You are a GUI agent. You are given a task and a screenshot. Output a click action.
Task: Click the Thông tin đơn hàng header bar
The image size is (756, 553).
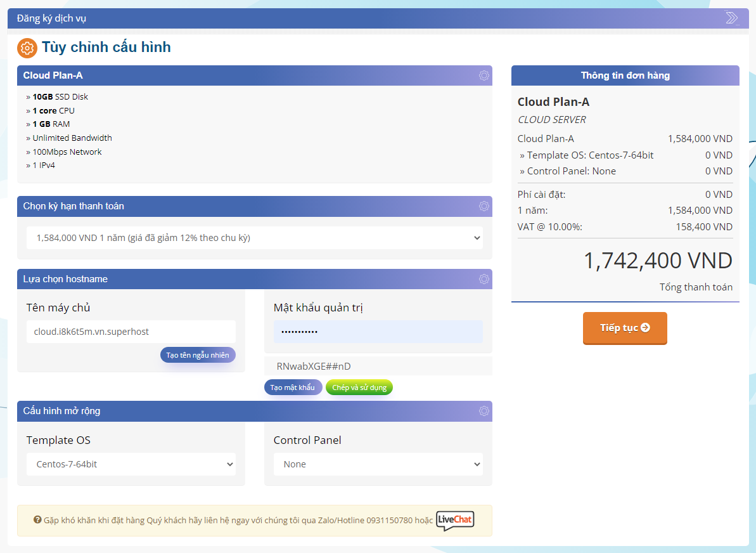[625, 75]
